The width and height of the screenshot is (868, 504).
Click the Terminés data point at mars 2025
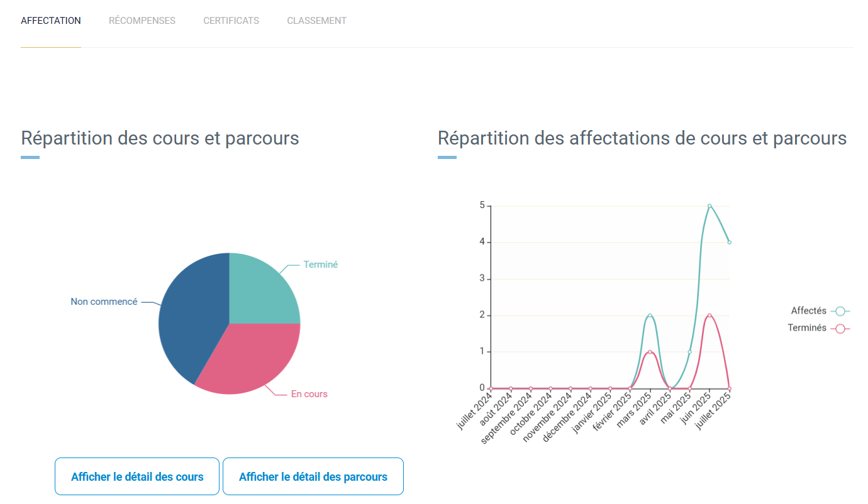click(x=650, y=352)
